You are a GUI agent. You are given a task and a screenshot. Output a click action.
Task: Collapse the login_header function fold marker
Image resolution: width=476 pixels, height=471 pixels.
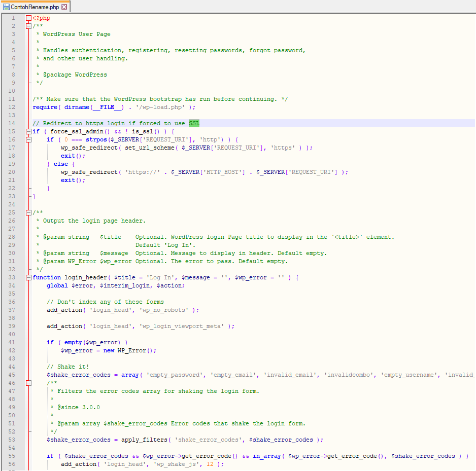28,278
